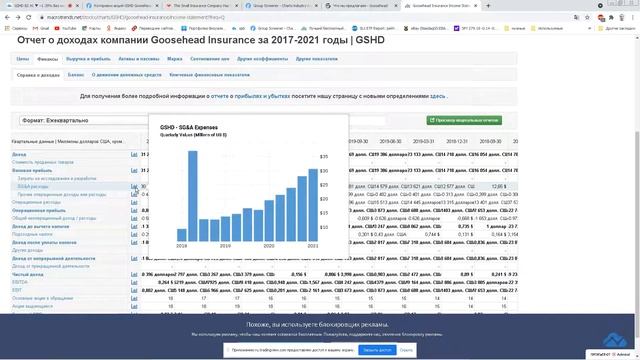Open the YouTube bookmark

(65, 28)
